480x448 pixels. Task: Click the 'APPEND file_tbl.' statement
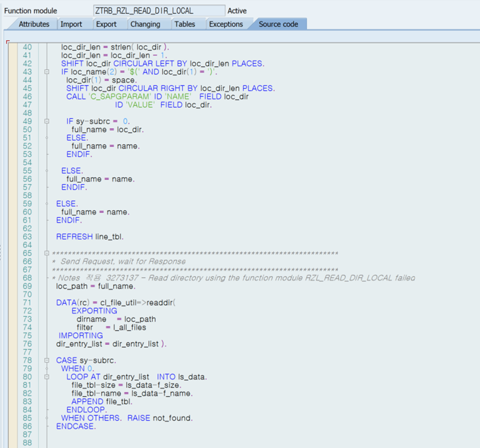click(102, 402)
